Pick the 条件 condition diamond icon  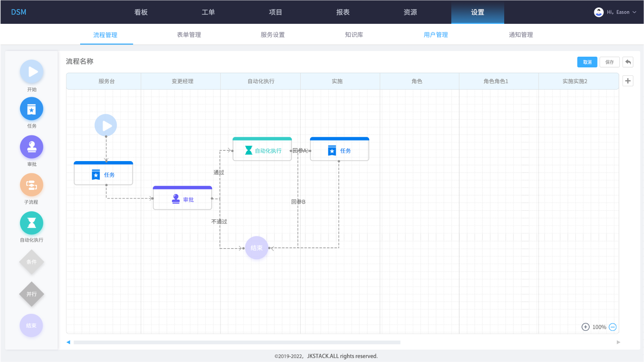pos(32,262)
